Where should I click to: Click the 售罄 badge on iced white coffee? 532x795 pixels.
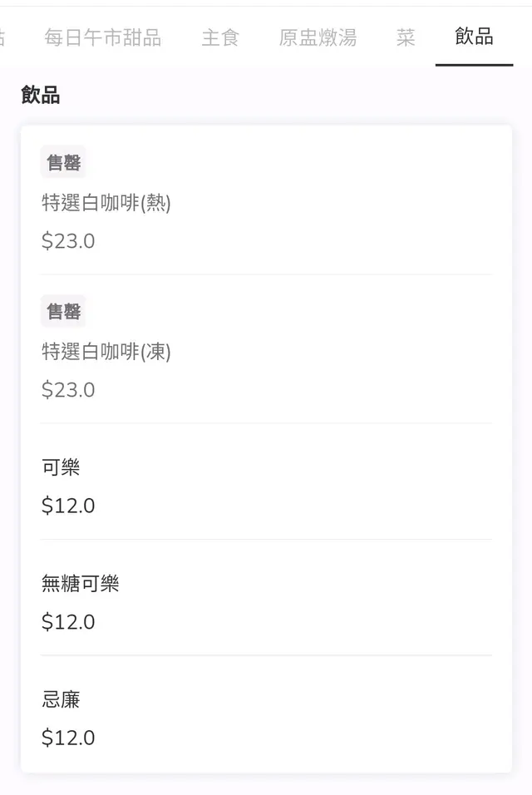tap(63, 311)
